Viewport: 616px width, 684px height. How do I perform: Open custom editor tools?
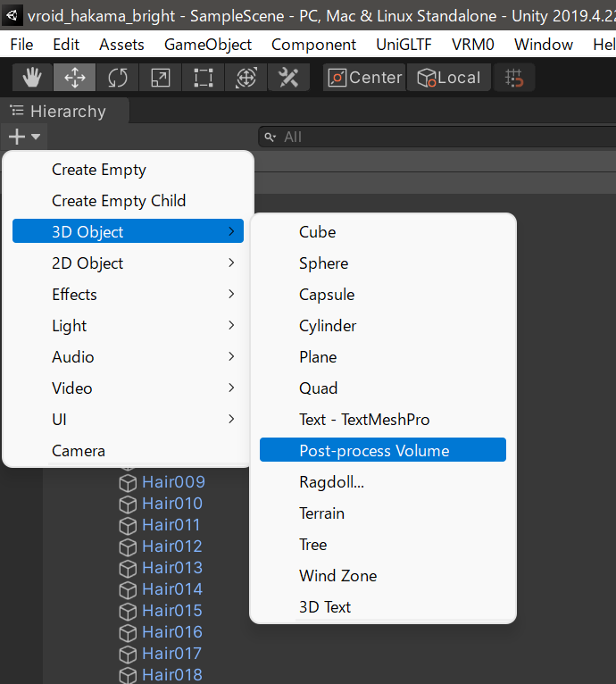pyautogui.click(x=288, y=78)
